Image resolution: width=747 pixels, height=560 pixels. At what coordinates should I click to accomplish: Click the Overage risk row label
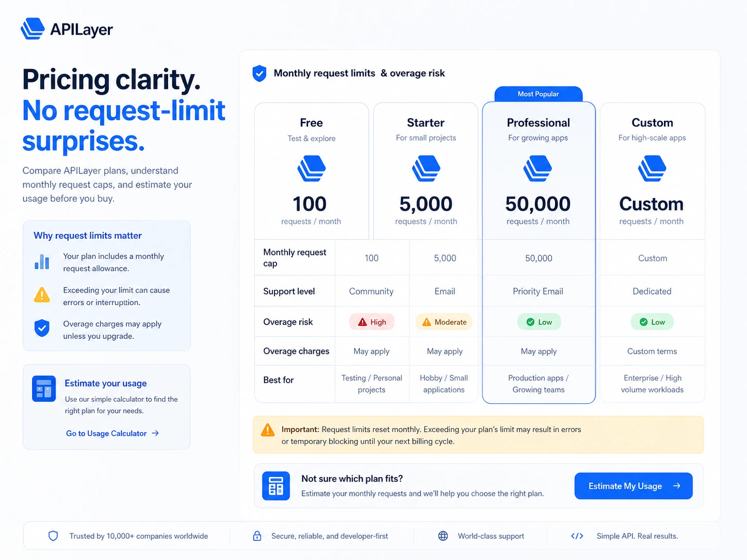coord(288,322)
